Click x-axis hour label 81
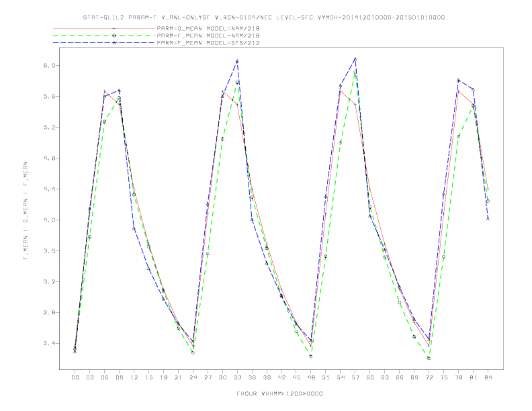Viewport: 532px width, 411px height. pyautogui.click(x=474, y=377)
